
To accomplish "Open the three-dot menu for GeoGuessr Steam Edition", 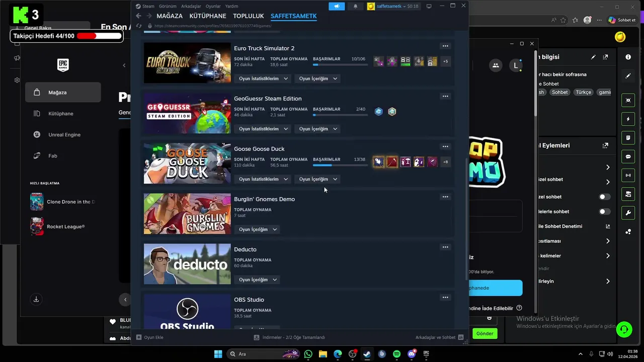I will (445, 96).
